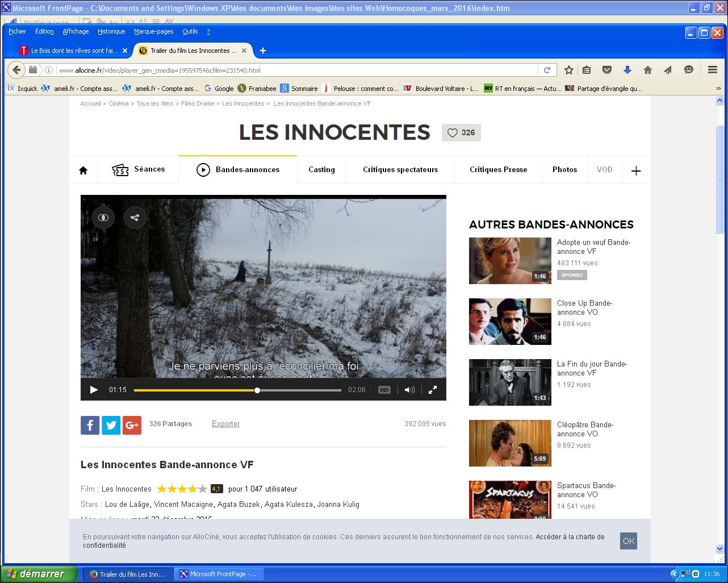The width and height of the screenshot is (728, 583).
Task: Open 'La Fin du jour' trailer thumbnail
Action: click(510, 382)
